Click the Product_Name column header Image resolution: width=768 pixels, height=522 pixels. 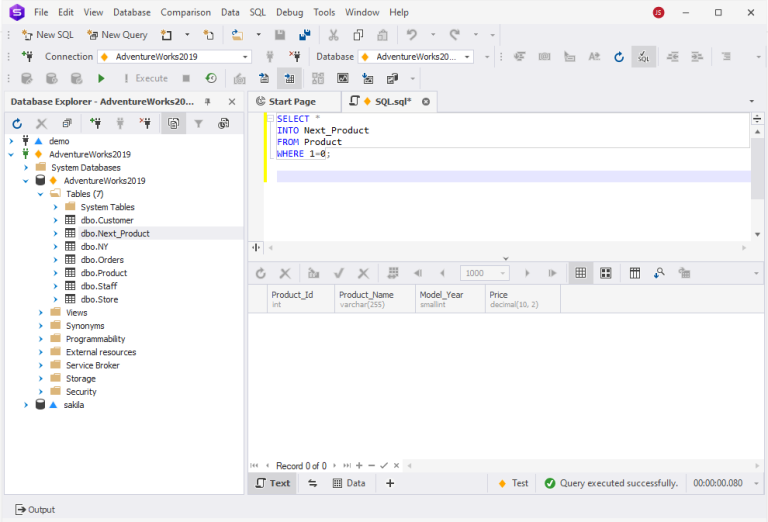(x=375, y=299)
